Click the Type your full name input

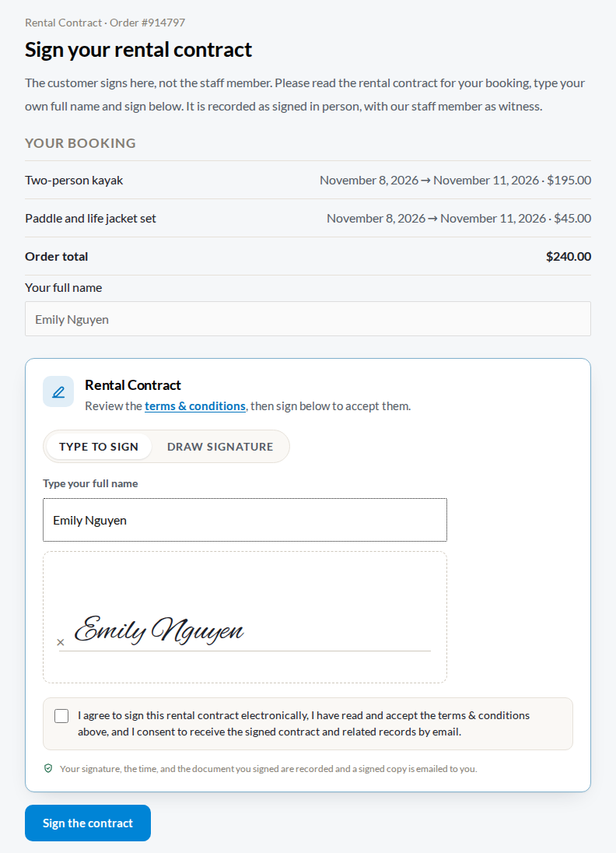245,520
